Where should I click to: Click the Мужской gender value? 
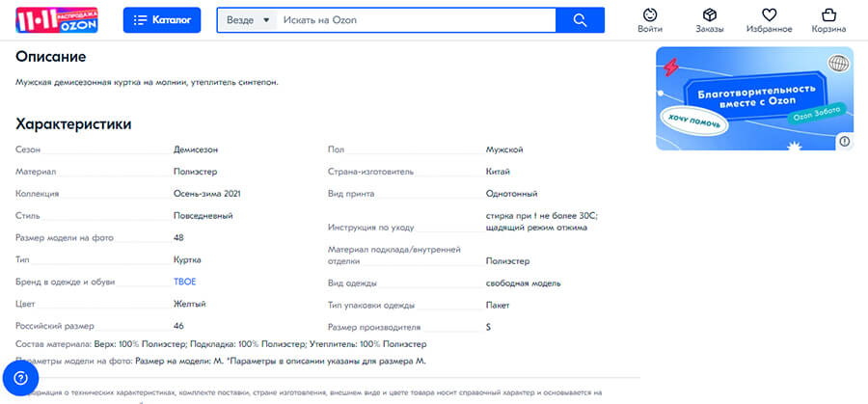click(504, 149)
